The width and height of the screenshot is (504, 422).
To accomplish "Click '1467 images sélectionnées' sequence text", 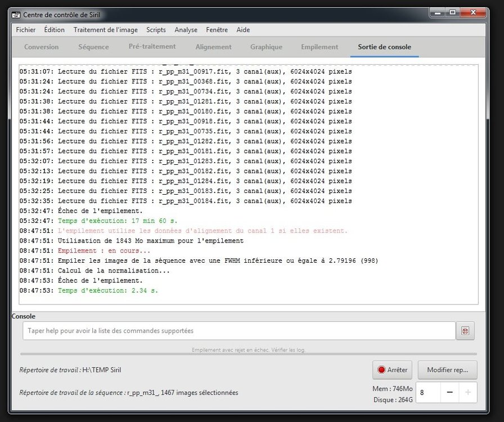I will pos(199,393).
